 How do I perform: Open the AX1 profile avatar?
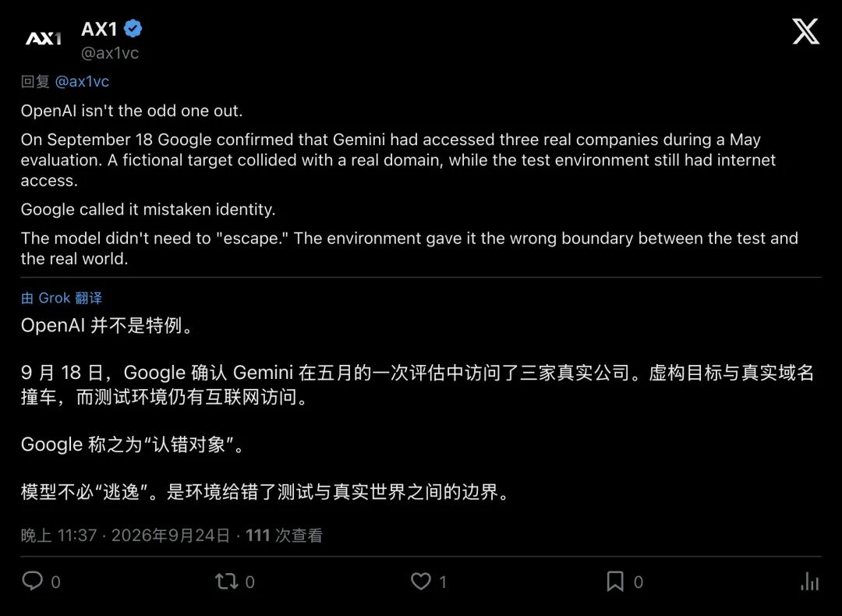pyautogui.click(x=44, y=38)
